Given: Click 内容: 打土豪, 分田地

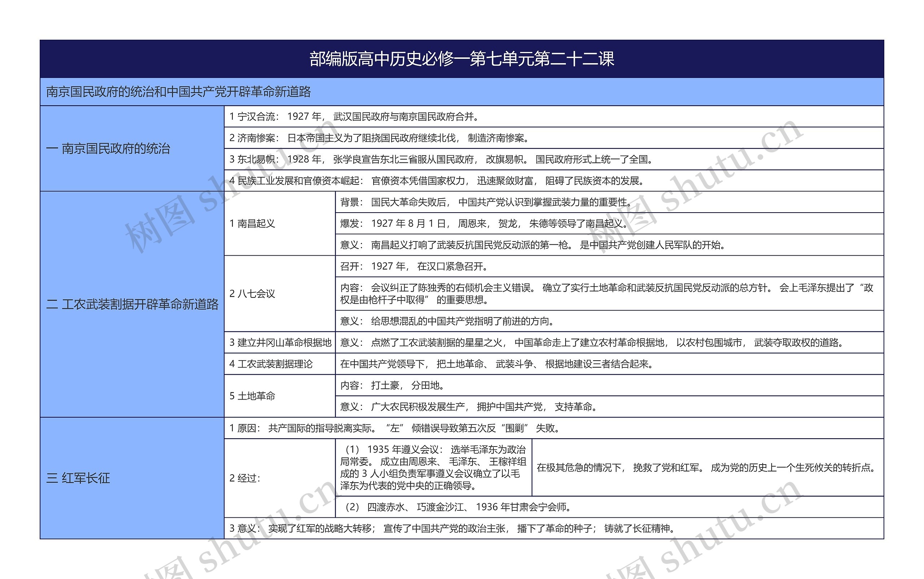Looking at the screenshot, I should point(610,385).
